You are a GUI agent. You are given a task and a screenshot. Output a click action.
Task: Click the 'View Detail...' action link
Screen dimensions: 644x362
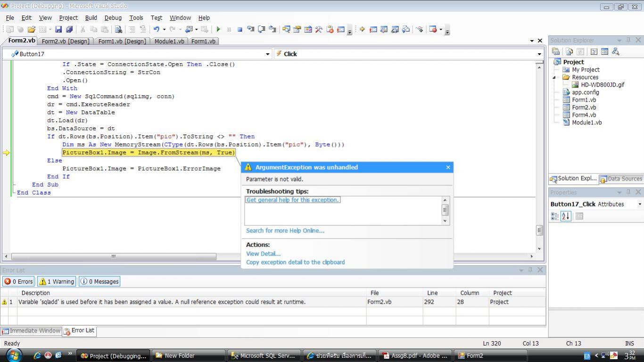tap(263, 254)
